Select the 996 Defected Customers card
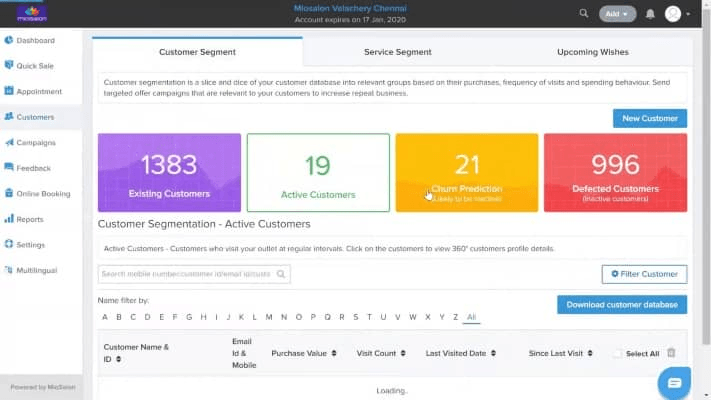711x400 pixels. coord(615,172)
